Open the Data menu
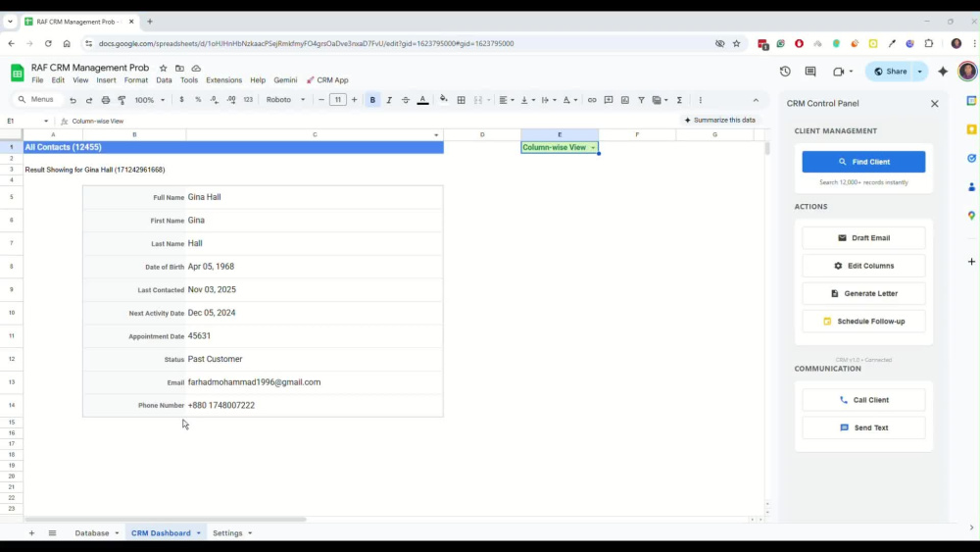980x552 pixels. pos(164,80)
